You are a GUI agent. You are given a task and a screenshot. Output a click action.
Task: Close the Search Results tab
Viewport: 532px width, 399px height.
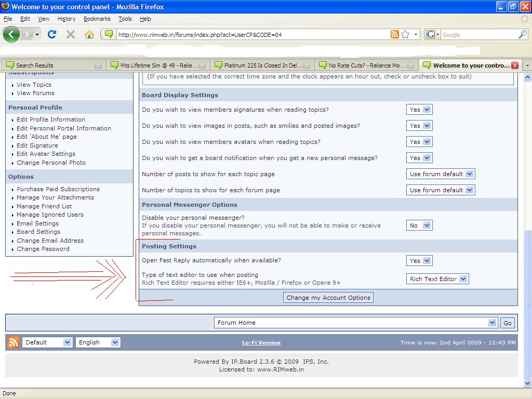[x=98, y=65]
